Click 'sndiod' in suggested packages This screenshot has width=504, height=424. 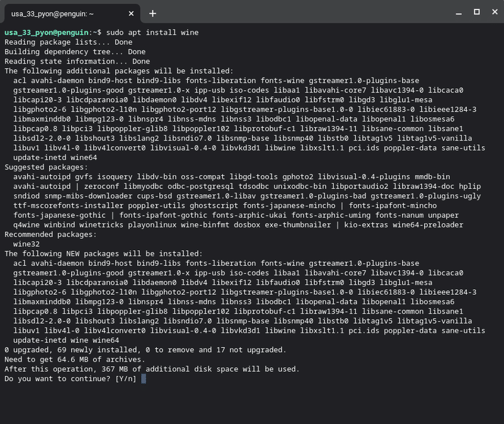pyautogui.click(x=26, y=196)
